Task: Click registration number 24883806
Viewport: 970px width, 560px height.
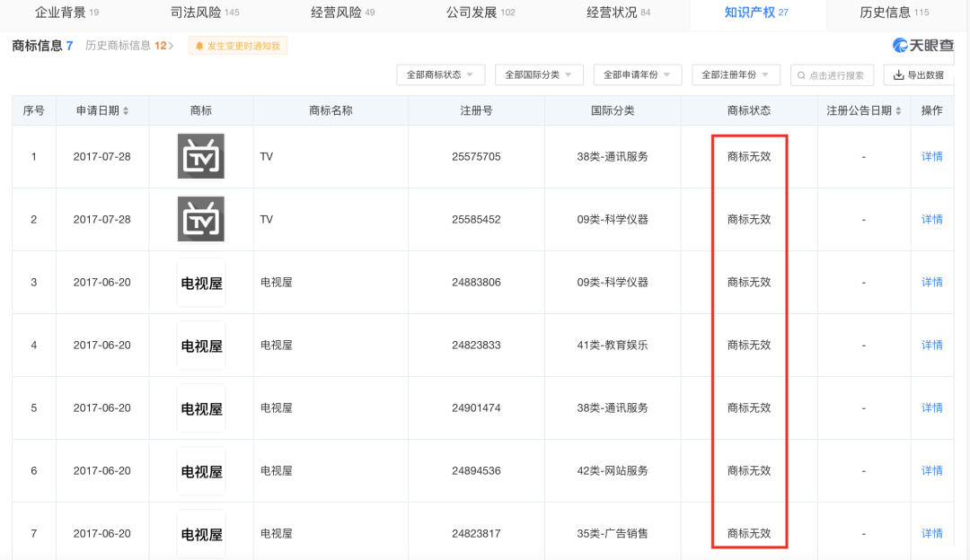Action: tap(476, 283)
